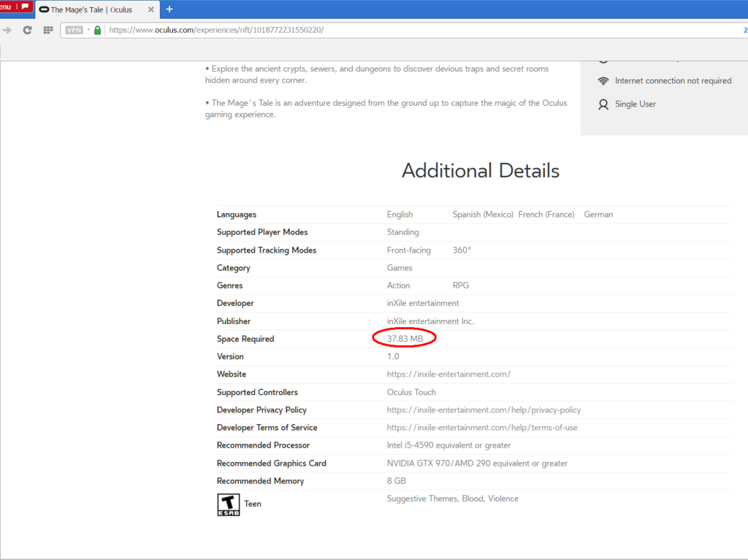Click the 'Action' genre value
The image size is (748, 560).
[398, 285]
